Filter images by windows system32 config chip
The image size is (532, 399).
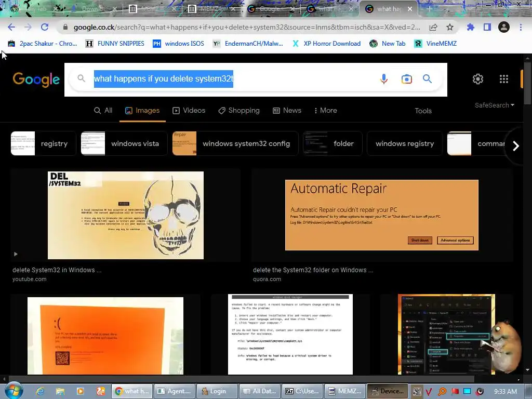[x=235, y=143]
